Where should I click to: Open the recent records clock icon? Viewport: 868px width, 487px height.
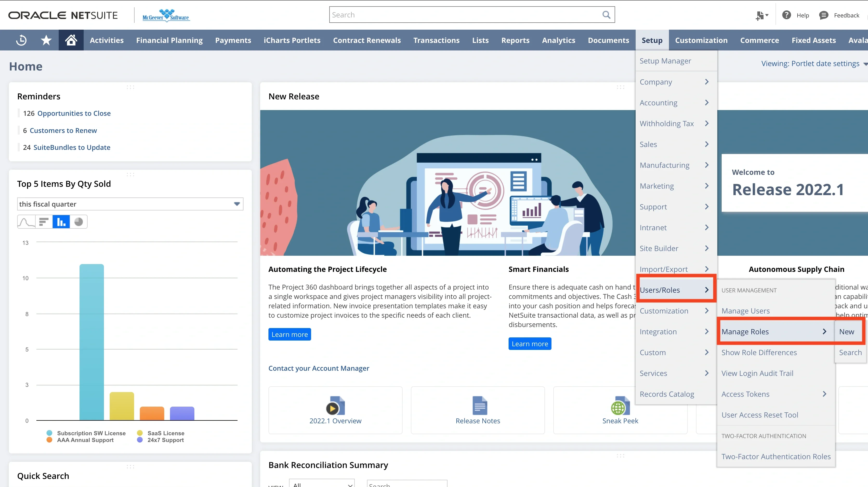(21, 40)
